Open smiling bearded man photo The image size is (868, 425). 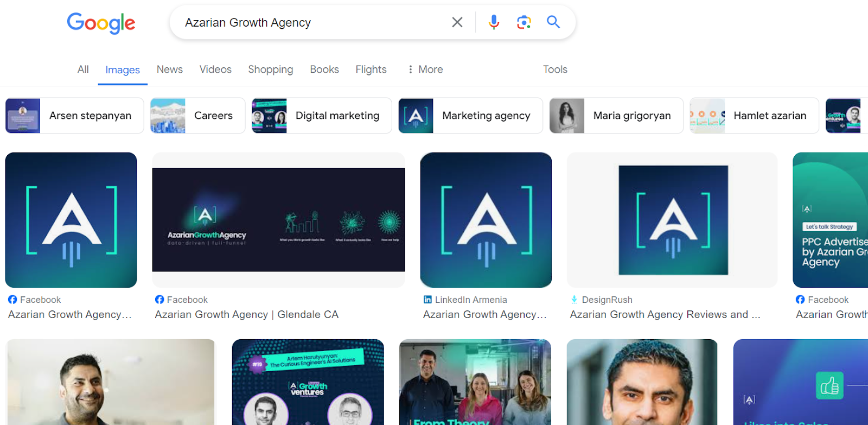tap(110, 382)
